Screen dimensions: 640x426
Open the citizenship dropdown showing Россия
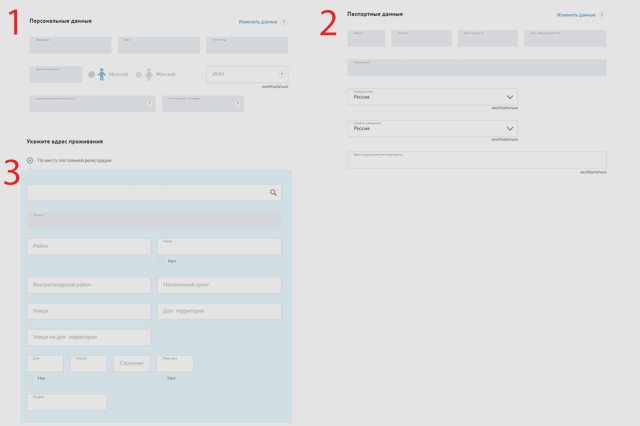click(x=433, y=97)
